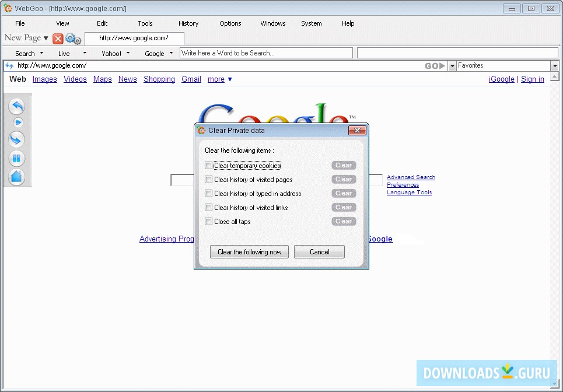Cancel the Clear Private data dialog
The height and width of the screenshot is (392, 563).
pyautogui.click(x=319, y=251)
